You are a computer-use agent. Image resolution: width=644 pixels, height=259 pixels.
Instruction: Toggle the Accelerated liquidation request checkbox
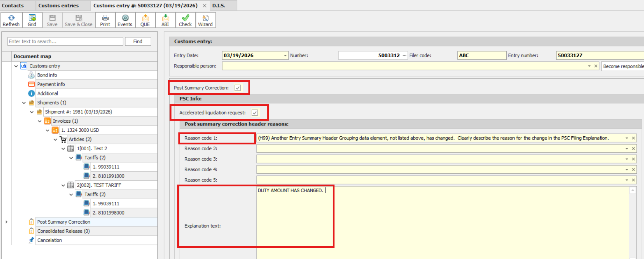point(255,113)
